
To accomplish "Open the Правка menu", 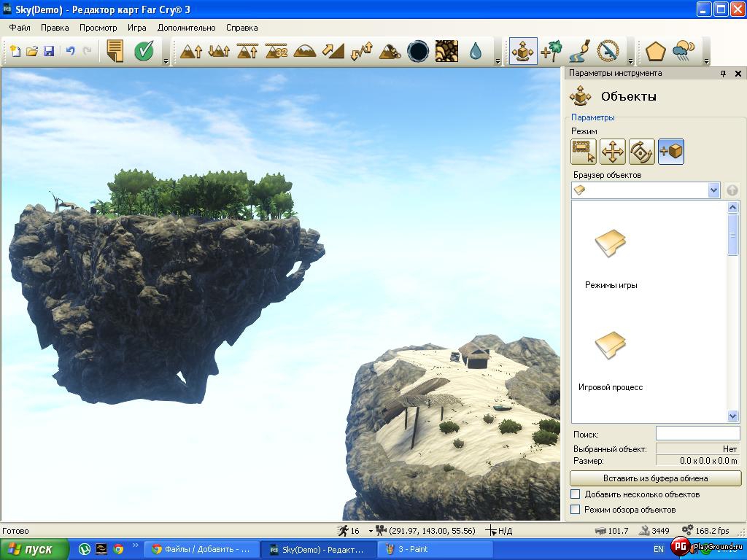I will pyautogui.click(x=55, y=28).
